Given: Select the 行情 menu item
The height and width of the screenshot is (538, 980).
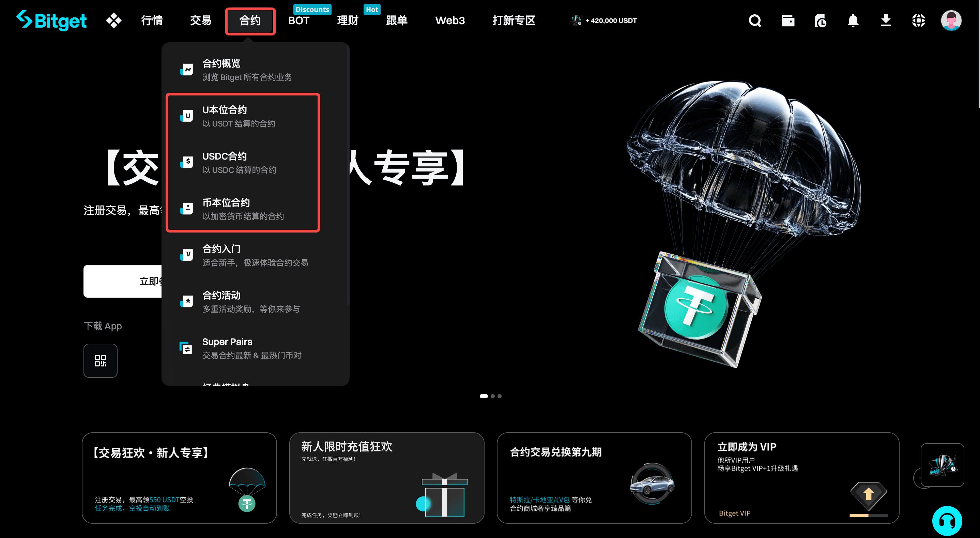Looking at the screenshot, I should coord(151,21).
